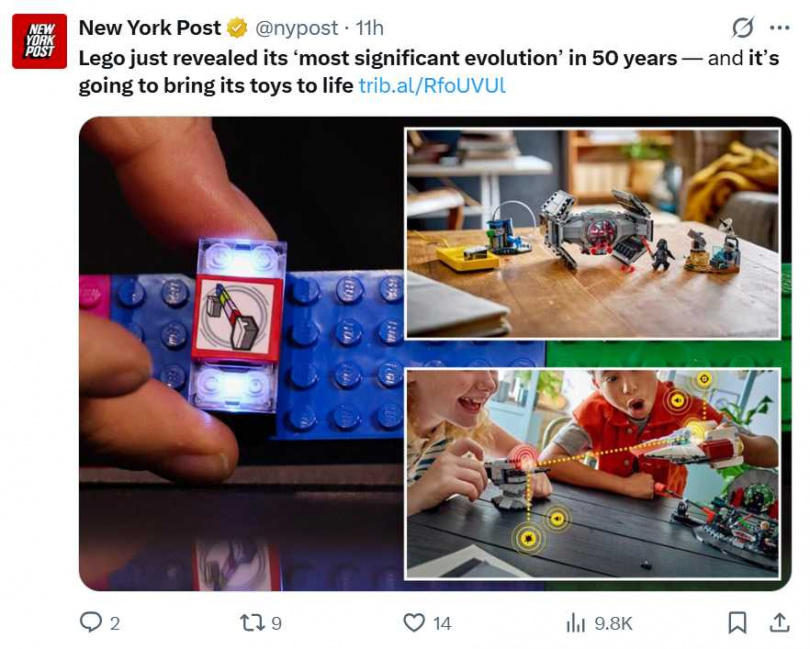The height and width of the screenshot is (649, 810).
Task: Open the 11h timestamp permalink
Action: coord(369,28)
